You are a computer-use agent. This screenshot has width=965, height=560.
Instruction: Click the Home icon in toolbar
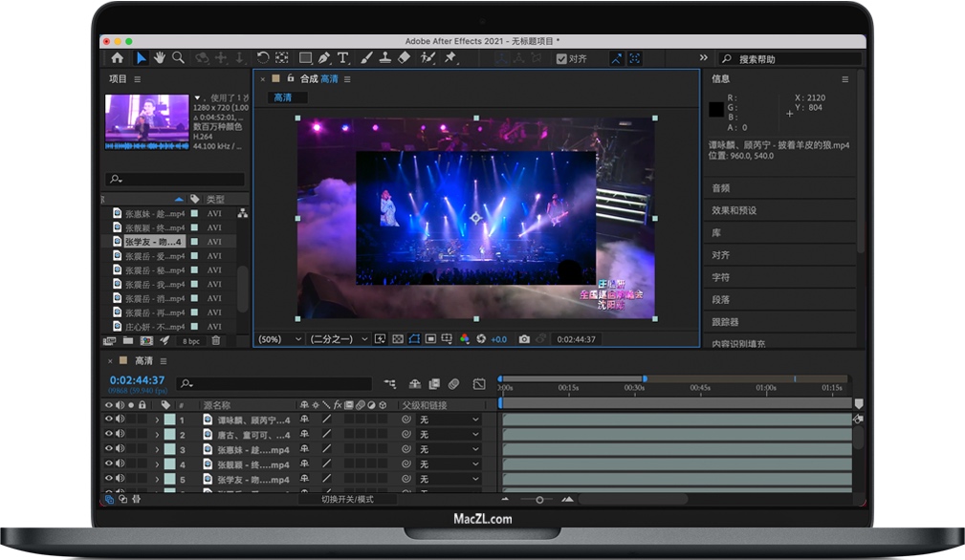117,58
